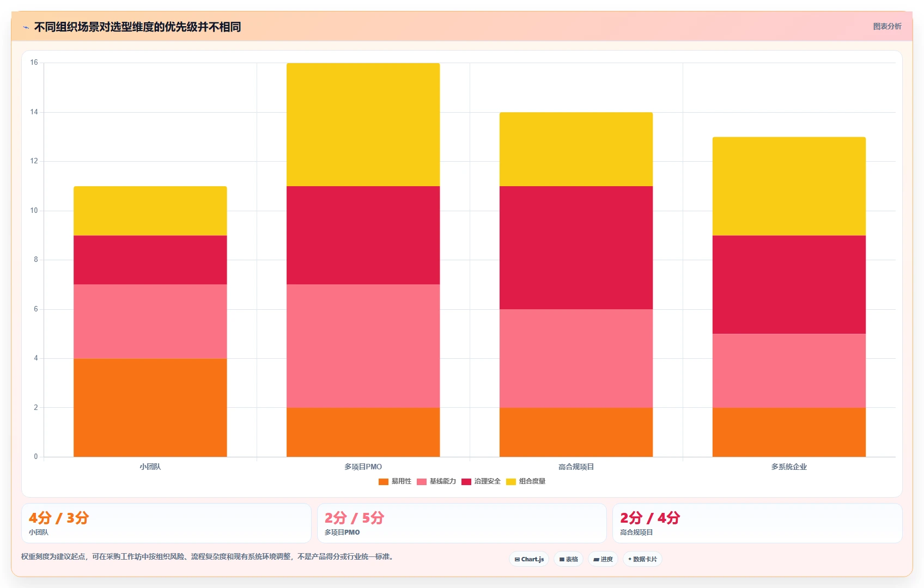924x588 pixels.
Task: Open the 小团队 4分 / 3分 card
Action: [x=166, y=523]
